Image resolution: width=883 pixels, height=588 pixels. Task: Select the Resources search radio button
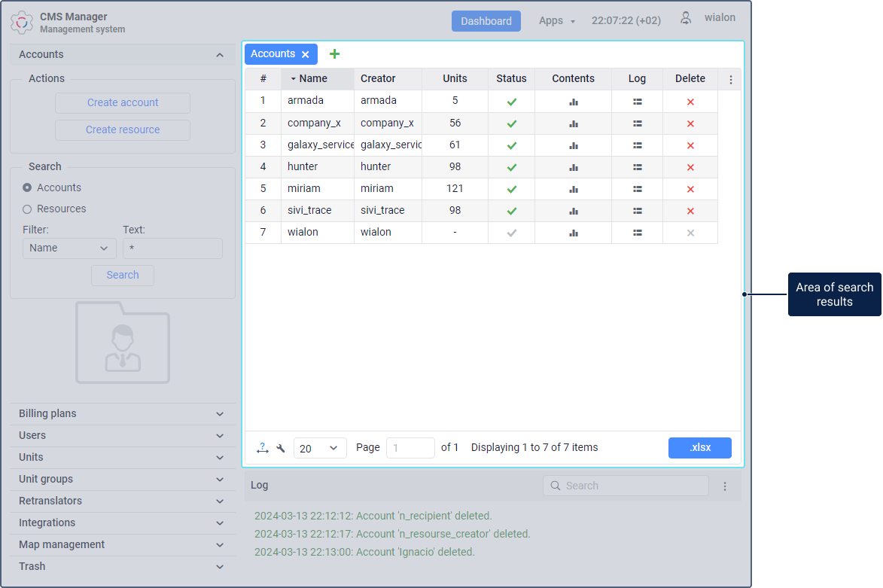[27, 209]
